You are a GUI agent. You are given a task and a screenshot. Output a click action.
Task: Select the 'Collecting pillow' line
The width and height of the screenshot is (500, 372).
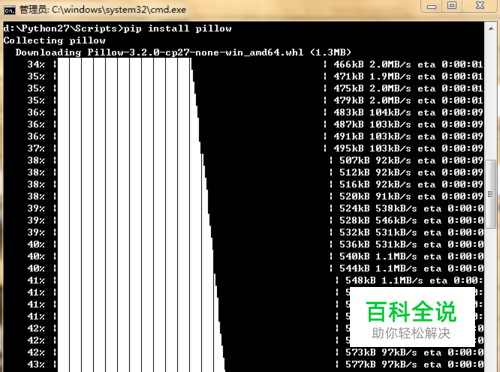click(54, 41)
